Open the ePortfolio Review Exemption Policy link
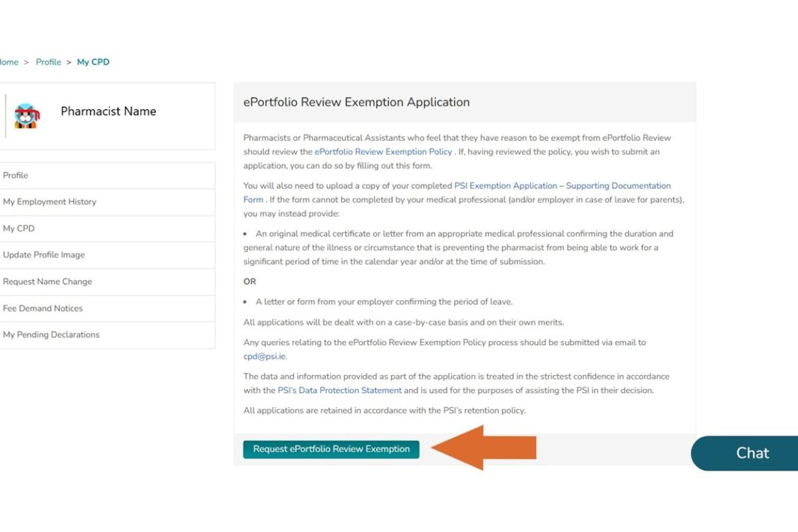The height and width of the screenshot is (532, 798). coord(384,152)
